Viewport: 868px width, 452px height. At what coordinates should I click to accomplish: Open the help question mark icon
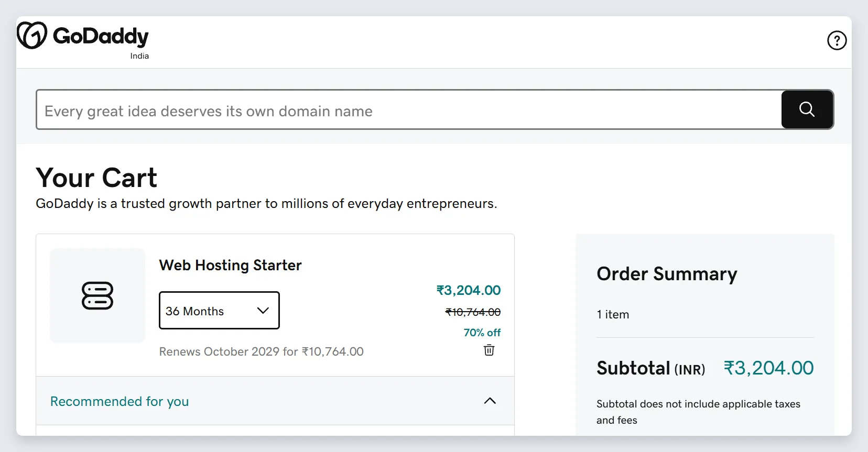point(837,40)
